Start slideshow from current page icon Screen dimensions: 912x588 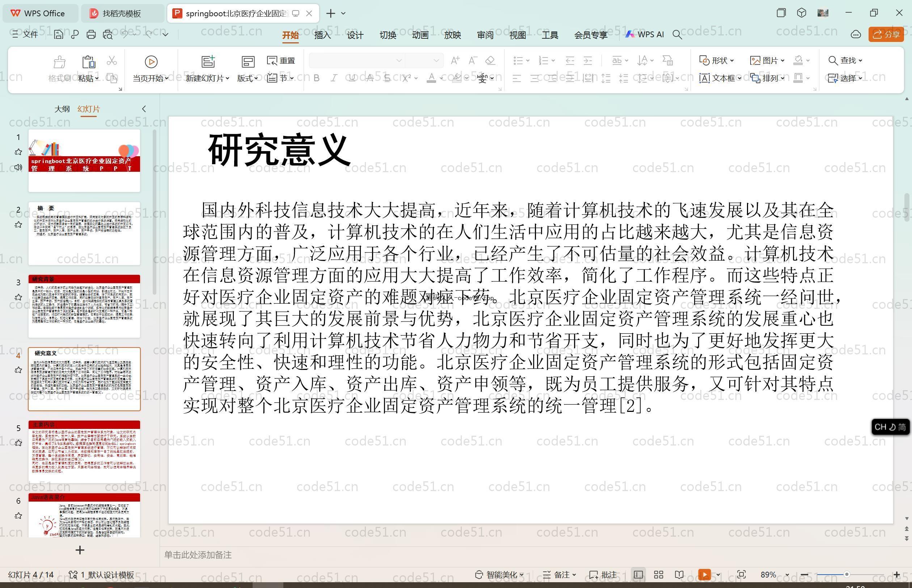click(x=151, y=61)
